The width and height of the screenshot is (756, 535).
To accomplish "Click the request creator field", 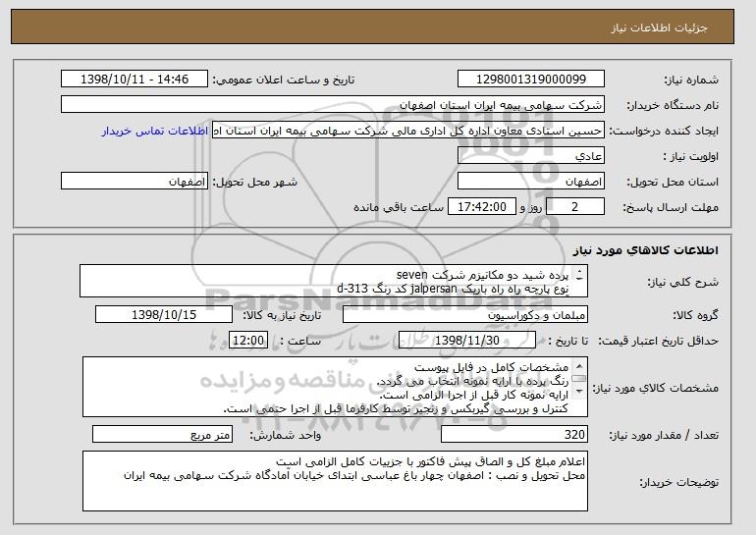I will pos(408,131).
